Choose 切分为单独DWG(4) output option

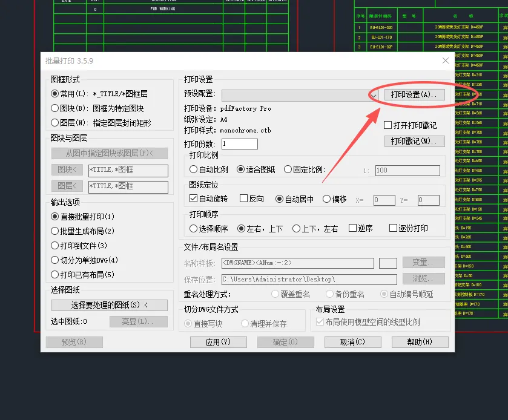click(54, 260)
